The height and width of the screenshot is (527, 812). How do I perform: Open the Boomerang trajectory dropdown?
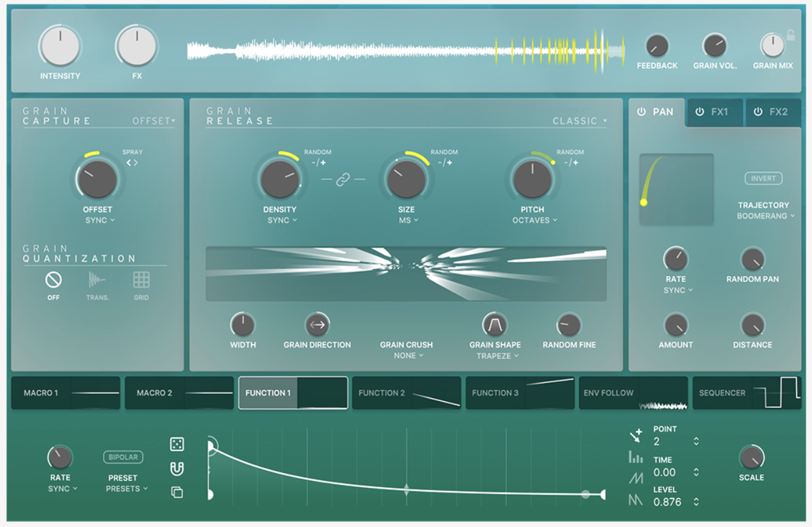(766, 216)
